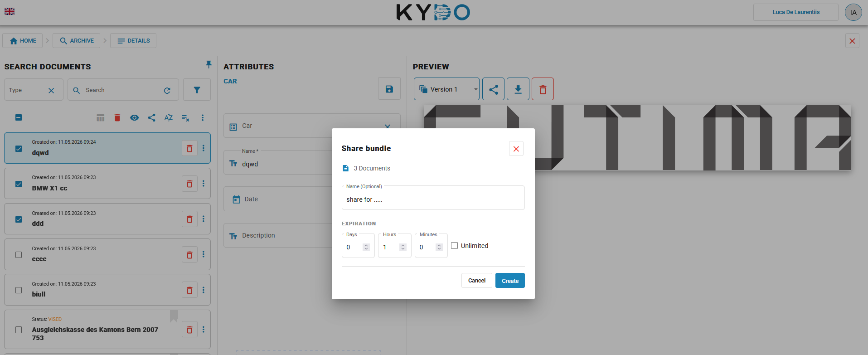The image size is (868, 355).
Task: Cancel the Share bundle dialog
Action: (476, 281)
